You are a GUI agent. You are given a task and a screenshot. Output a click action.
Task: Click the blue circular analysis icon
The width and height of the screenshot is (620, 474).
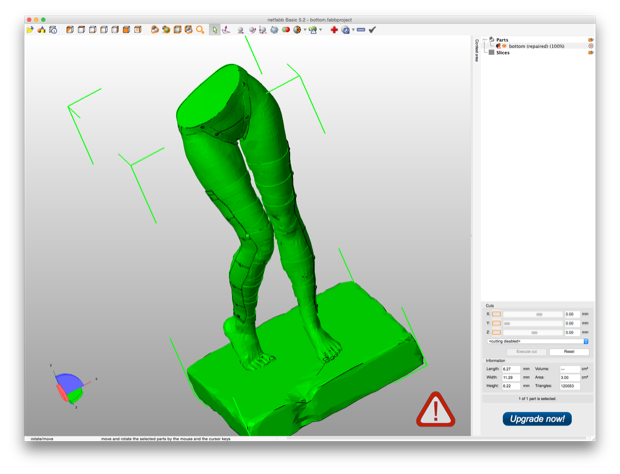(346, 30)
